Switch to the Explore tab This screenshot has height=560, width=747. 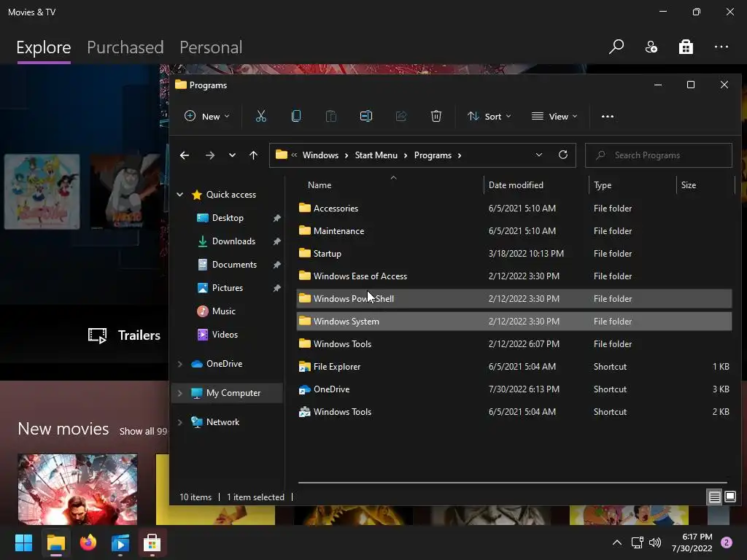tap(43, 47)
